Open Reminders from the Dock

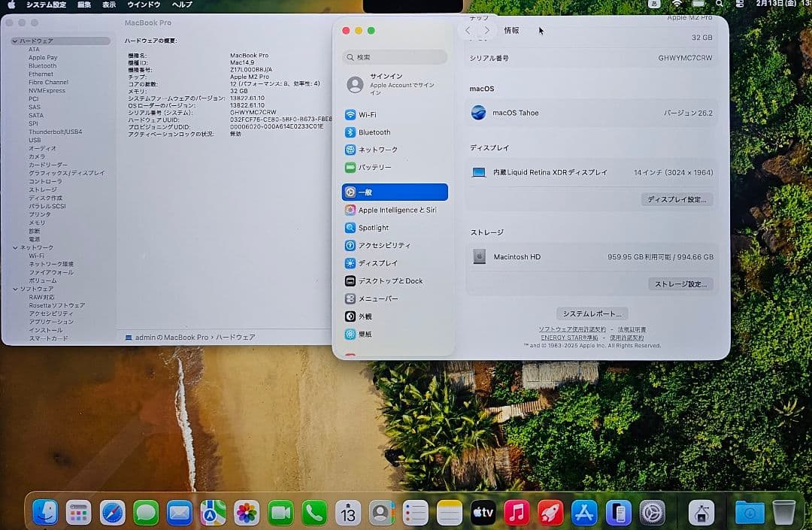point(415,513)
